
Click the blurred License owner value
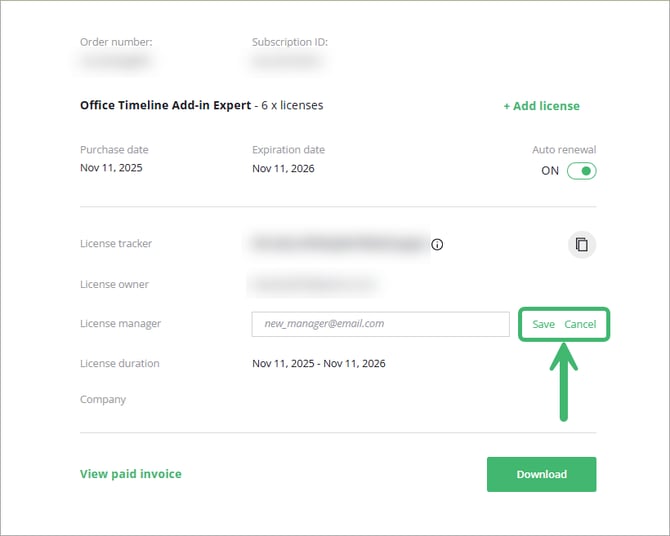click(313, 285)
